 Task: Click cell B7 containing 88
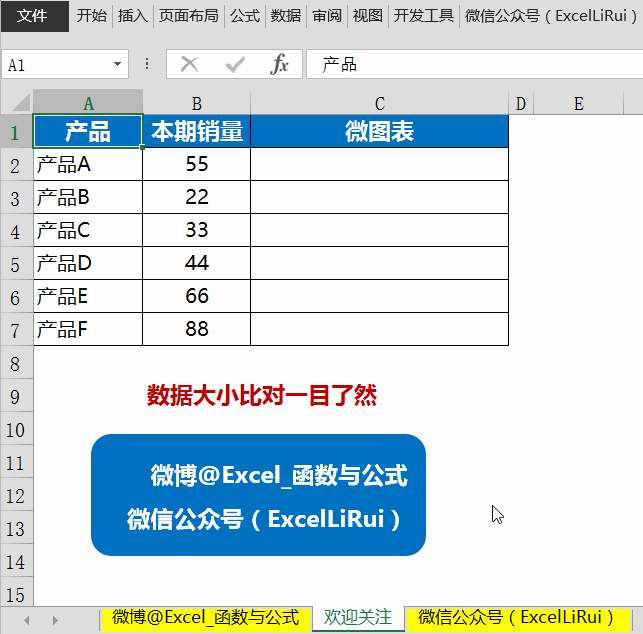click(196, 329)
